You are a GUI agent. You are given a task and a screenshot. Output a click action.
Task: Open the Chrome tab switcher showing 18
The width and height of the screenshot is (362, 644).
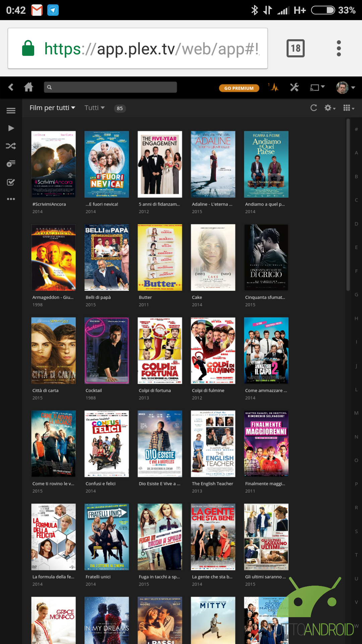coord(296,48)
